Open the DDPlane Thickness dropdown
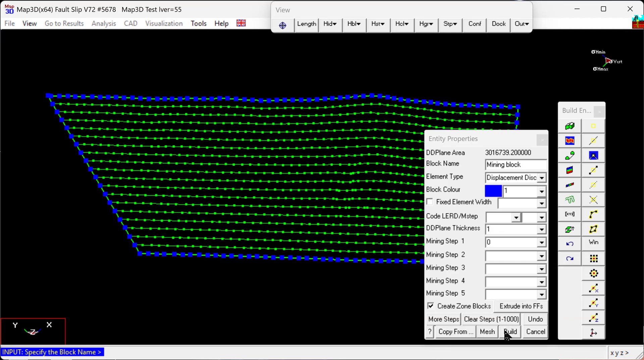Screen dimensions: 644x360 [542, 230]
